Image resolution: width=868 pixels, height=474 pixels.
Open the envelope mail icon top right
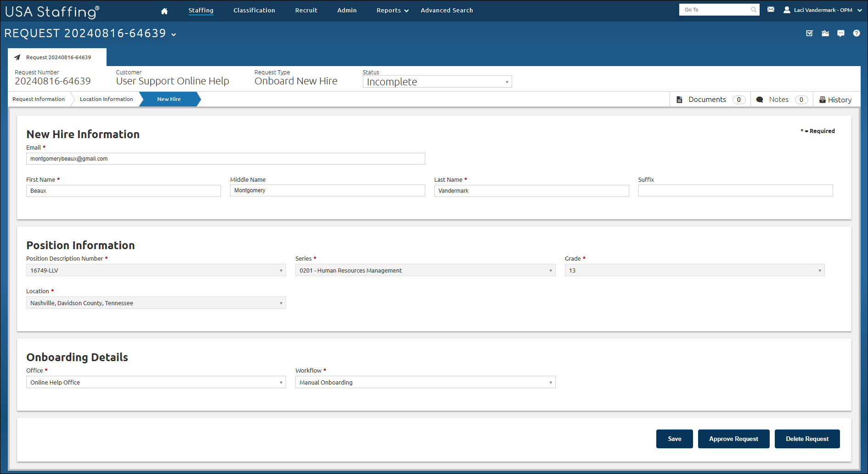coord(771,9)
